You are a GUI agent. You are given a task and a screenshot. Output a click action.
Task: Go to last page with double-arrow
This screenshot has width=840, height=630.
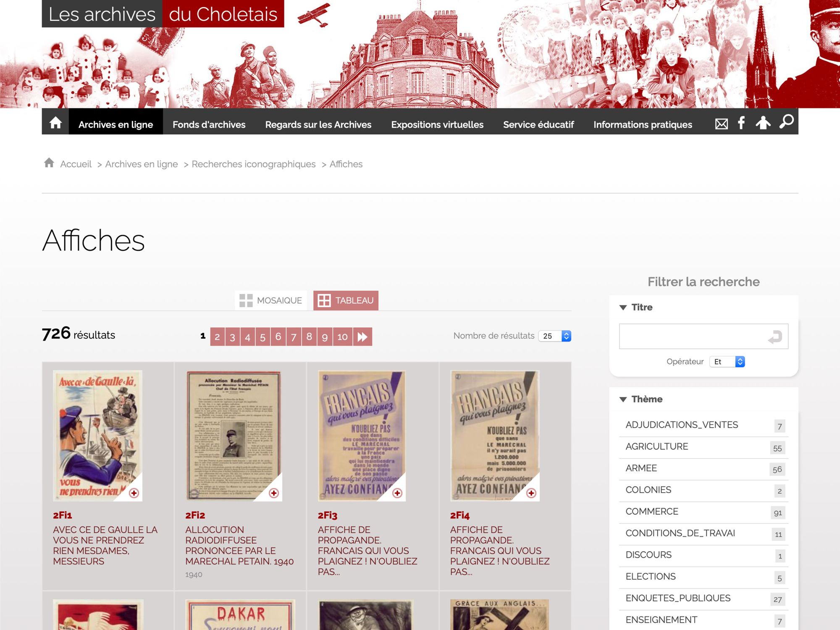pos(362,336)
